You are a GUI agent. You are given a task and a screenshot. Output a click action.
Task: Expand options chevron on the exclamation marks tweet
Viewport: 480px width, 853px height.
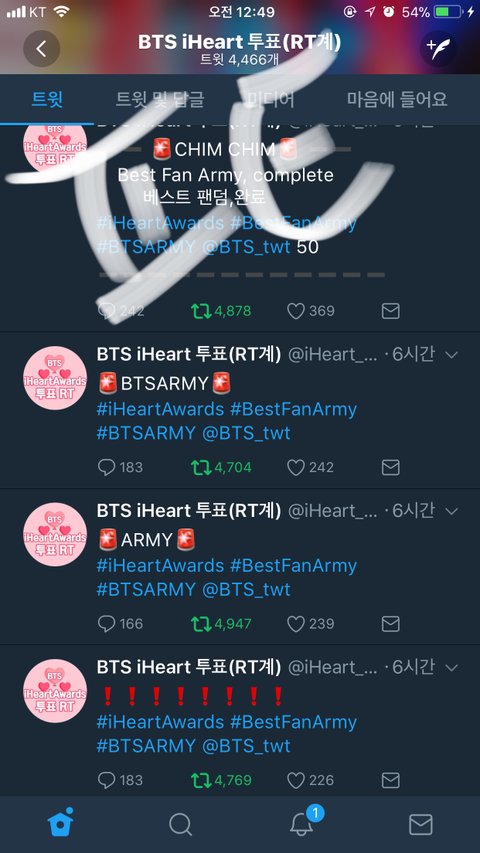(x=451, y=667)
